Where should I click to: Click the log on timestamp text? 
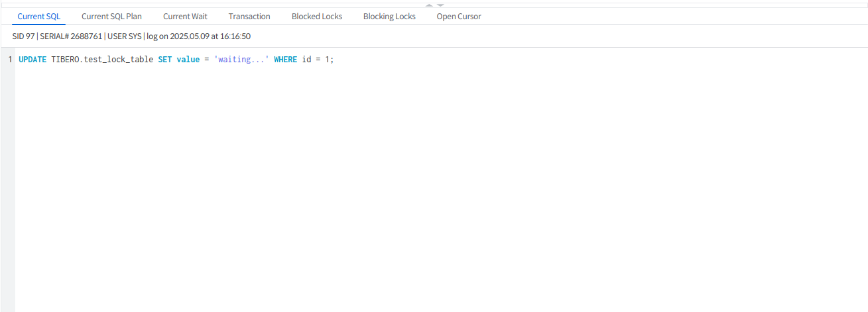click(x=198, y=36)
